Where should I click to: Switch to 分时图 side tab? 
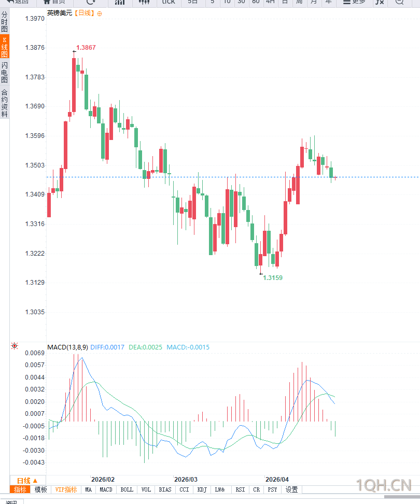tap(5, 22)
